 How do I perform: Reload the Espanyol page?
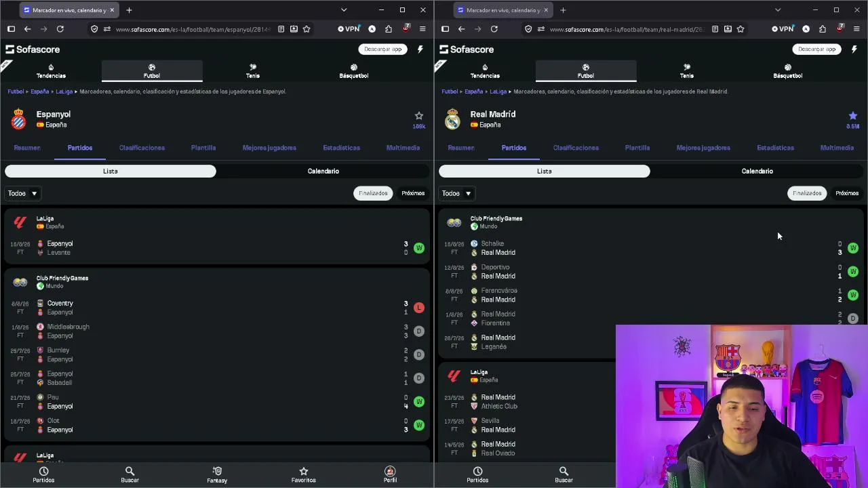coord(60,29)
